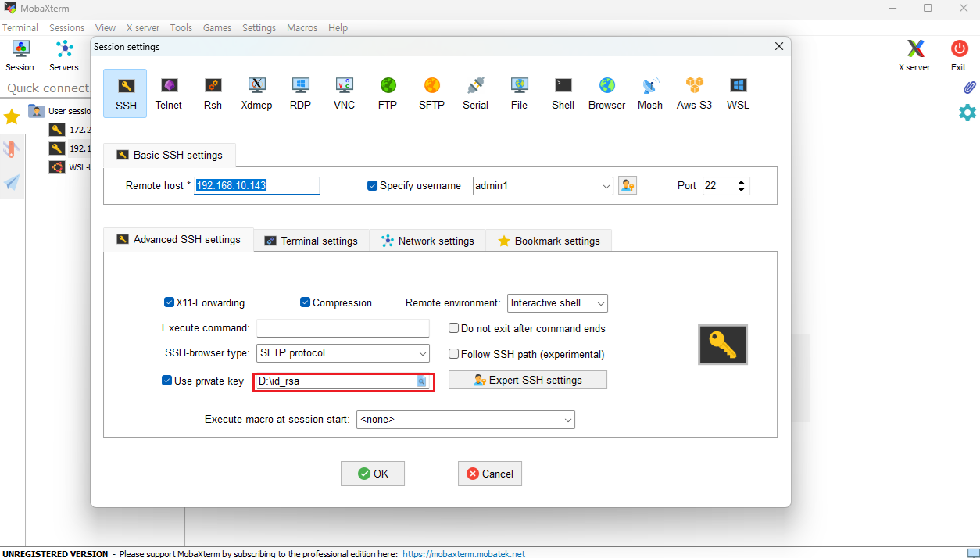
Task: Open X server from main toolbar
Action: tap(914, 56)
